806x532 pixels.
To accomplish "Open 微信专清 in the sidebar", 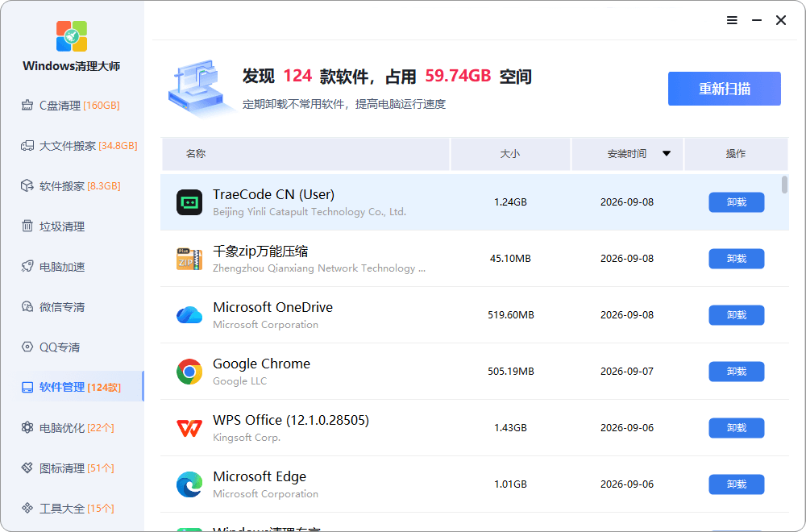I will pyautogui.click(x=72, y=307).
